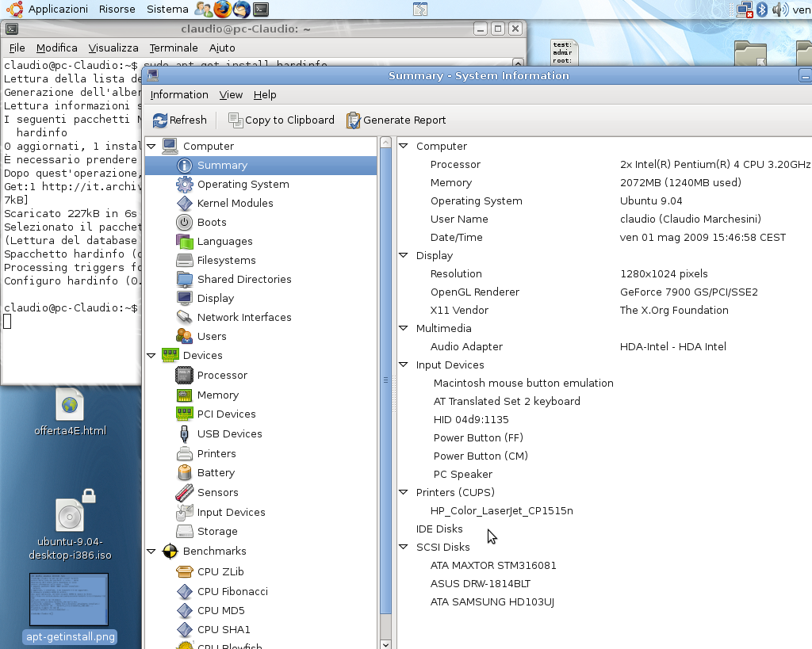Open the Modifica menu in terminal window
Viewport: 812px width, 649px height.
(x=57, y=48)
